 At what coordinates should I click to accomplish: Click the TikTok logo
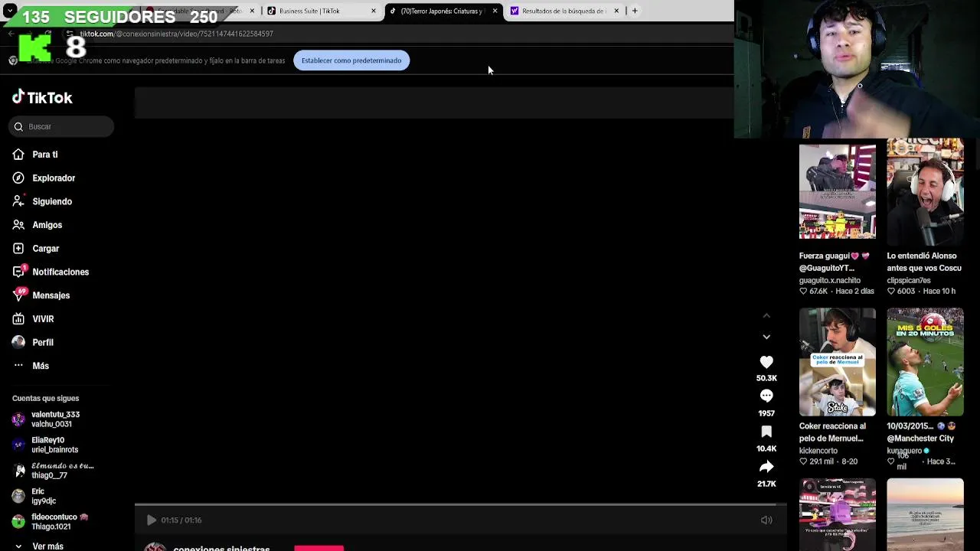[x=42, y=97]
